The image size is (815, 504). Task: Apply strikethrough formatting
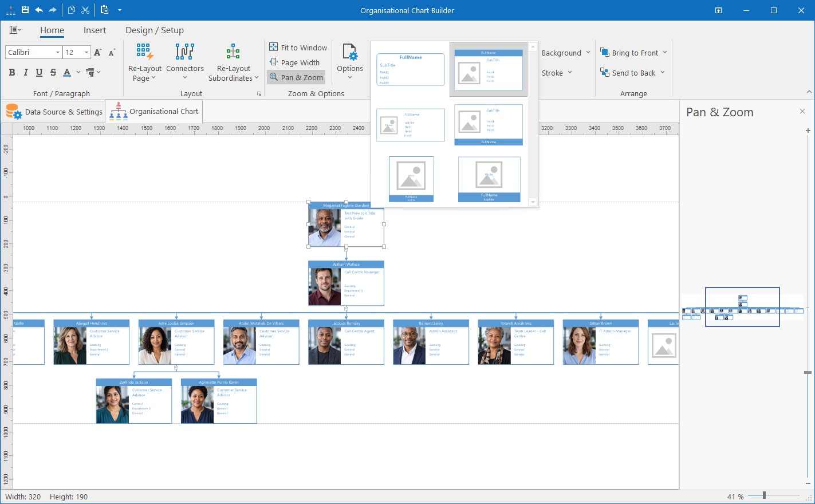coord(53,72)
